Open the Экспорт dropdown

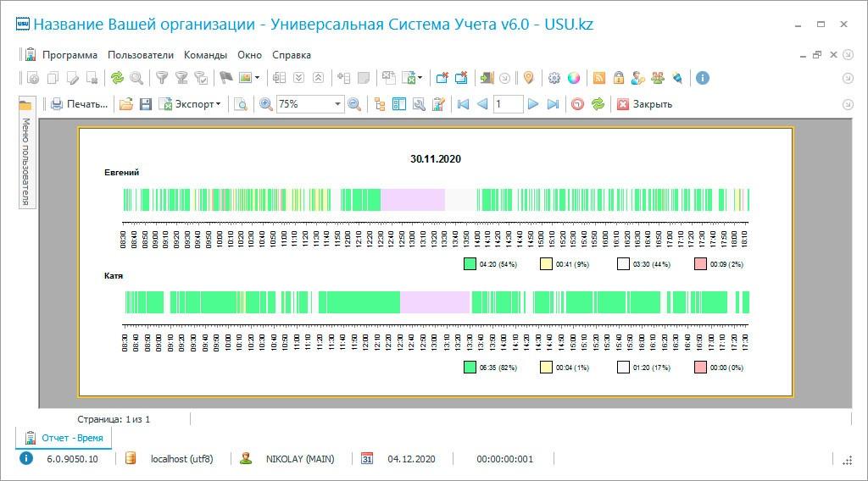pyautogui.click(x=190, y=104)
